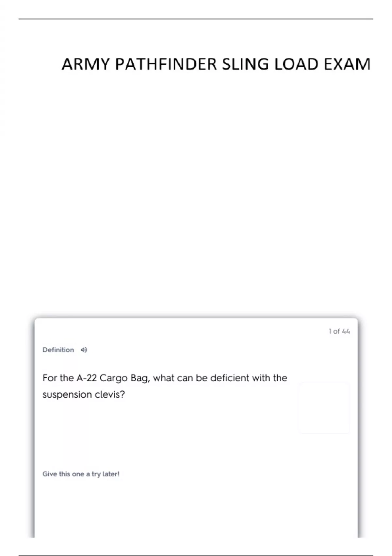Click the horizontal rule at the page top

[x=196, y=19]
